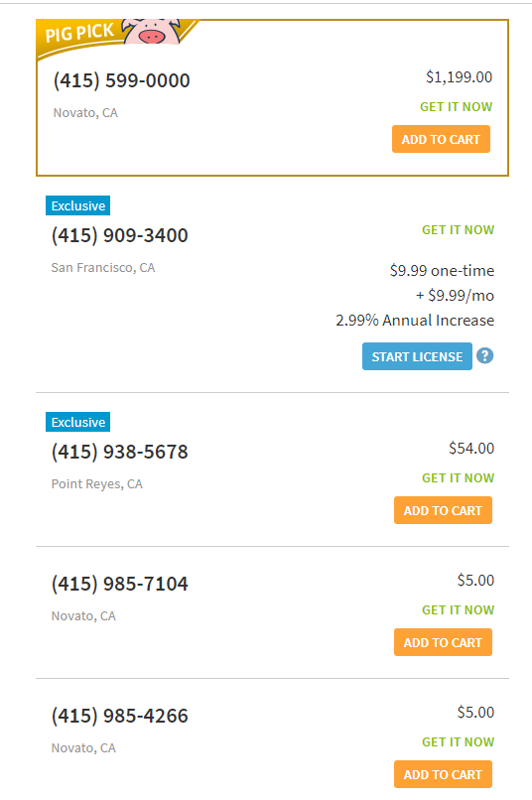Click the Pig Pick pig mascot icon
Screen dimensions: 532x800
[152, 32]
